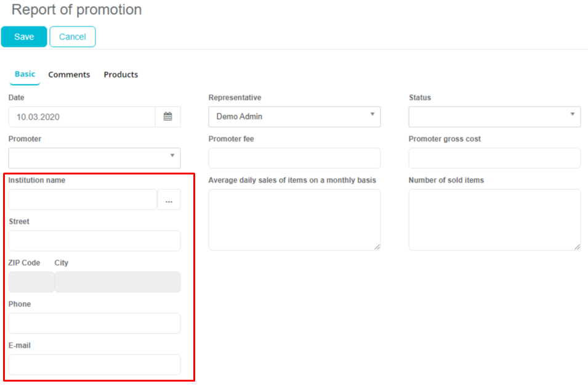Open the Status dropdown
Viewport: 588px width, 389px height.
coord(494,117)
